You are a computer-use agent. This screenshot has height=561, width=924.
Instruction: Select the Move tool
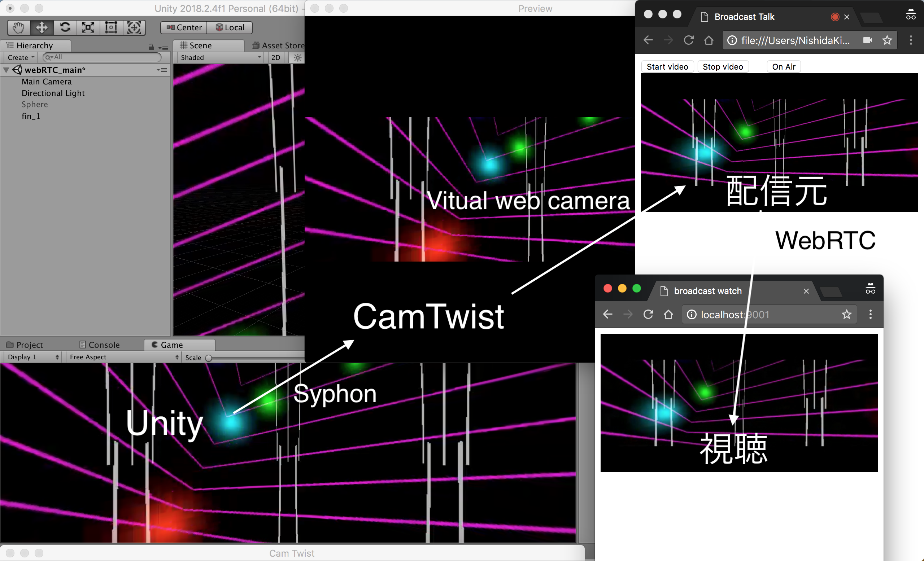(42, 27)
